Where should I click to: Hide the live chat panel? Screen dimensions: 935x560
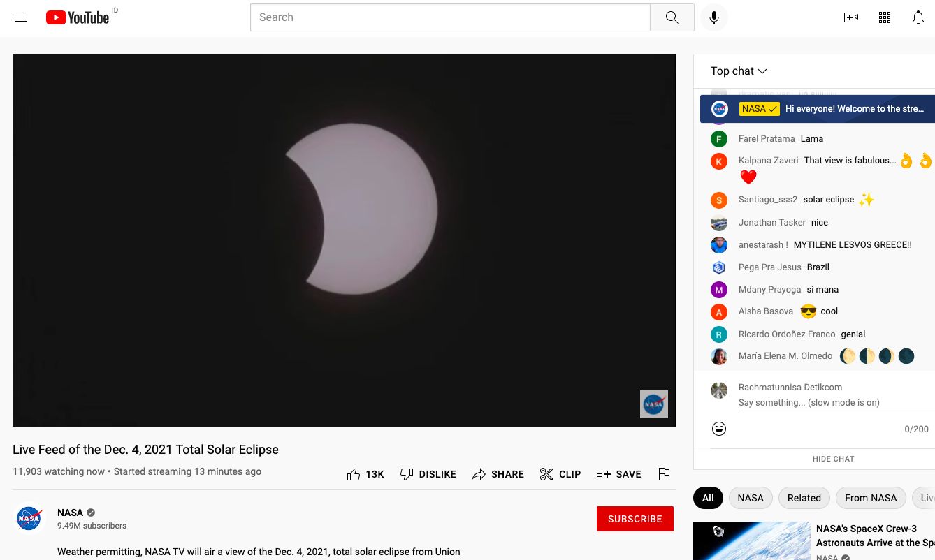pyautogui.click(x=833, y=459)
